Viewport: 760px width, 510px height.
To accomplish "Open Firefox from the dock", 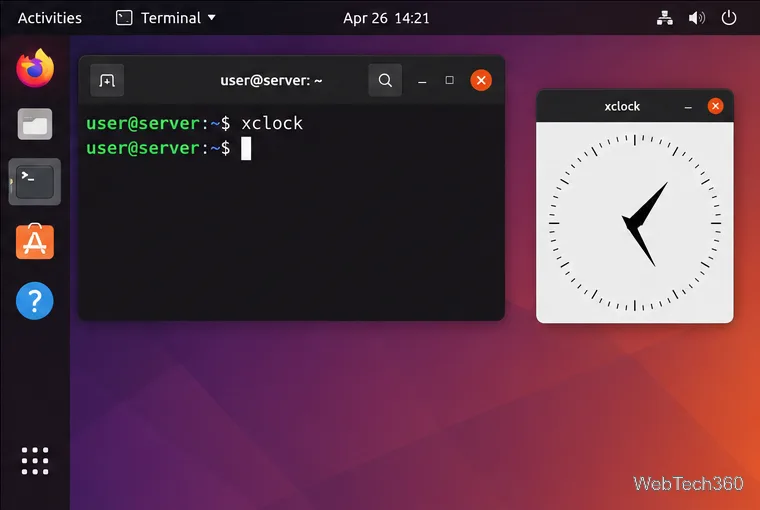I will (35, 68).
